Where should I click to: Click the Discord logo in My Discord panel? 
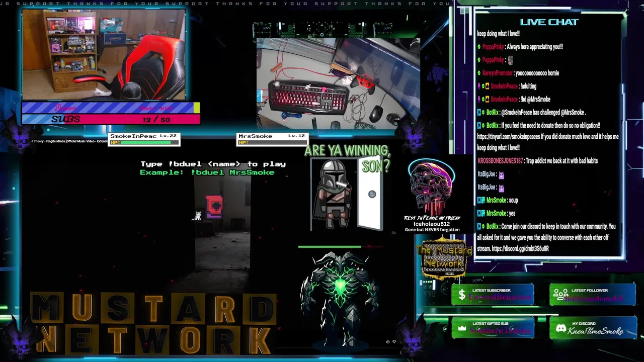pos(560,328)
